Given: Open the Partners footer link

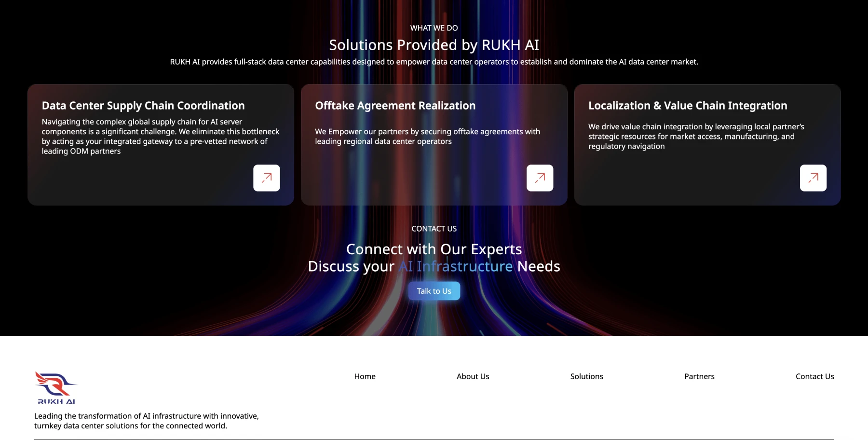Looking at the screenshot, I should click(x=699, y=376).
